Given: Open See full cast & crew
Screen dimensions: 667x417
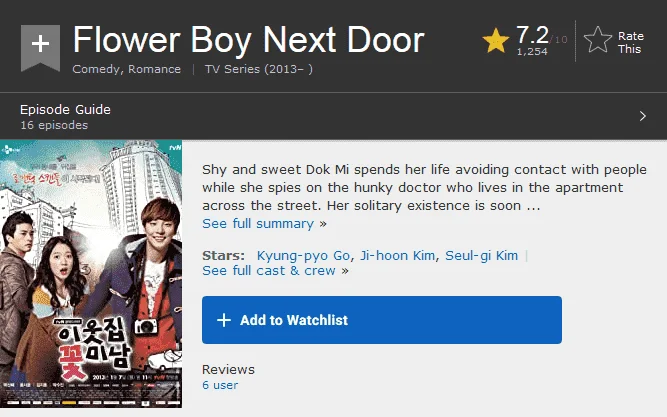Looking at the screenshot, I should coord(269,271).
